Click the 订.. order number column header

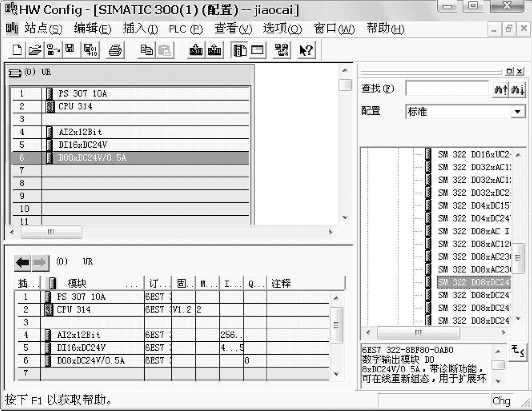[158, 283]
